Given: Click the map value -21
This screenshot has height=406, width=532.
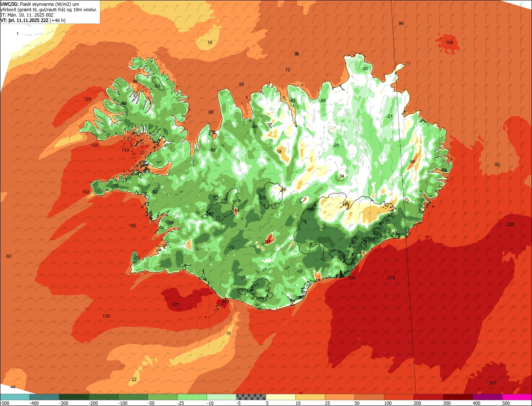Looking at the screenshot, I should point(389,116).
